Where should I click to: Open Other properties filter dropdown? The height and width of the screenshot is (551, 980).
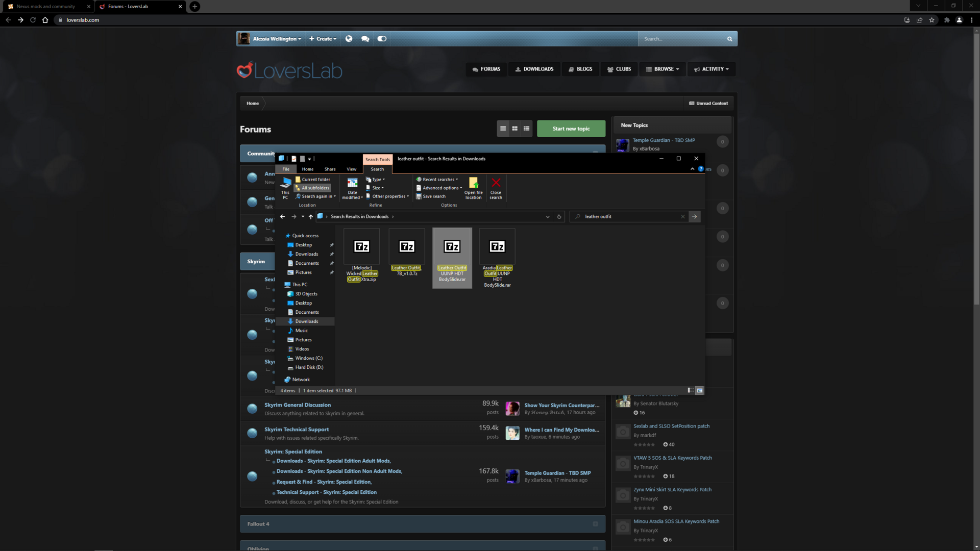[387, 196]
